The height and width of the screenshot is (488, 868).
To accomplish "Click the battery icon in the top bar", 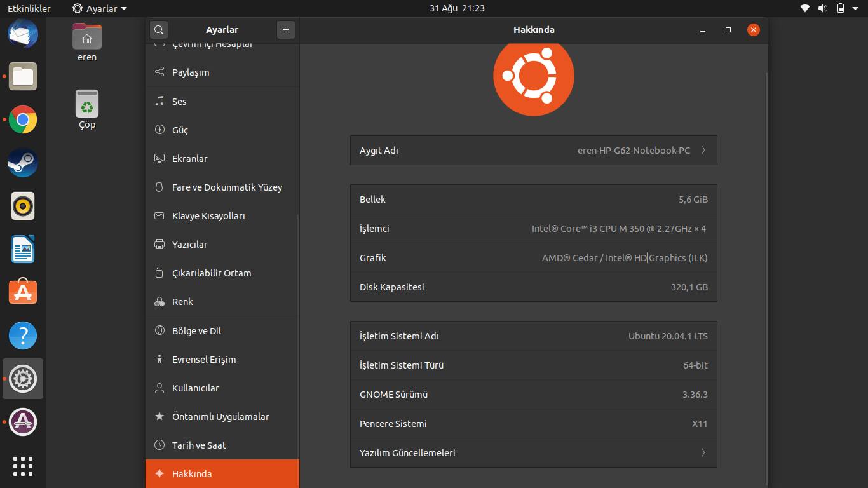I will click(x=841, y=8).
